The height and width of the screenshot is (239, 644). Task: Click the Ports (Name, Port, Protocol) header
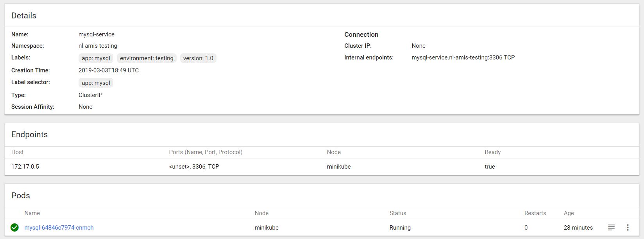(x=206, y=152)
